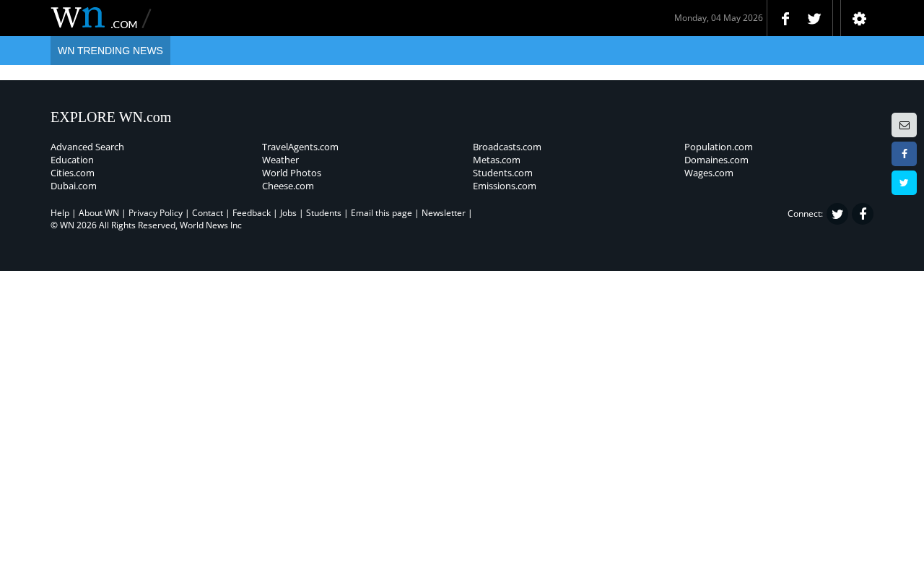Select the WN Trending News tab
This screenshot has height=578, width=924.
point(110,51)
